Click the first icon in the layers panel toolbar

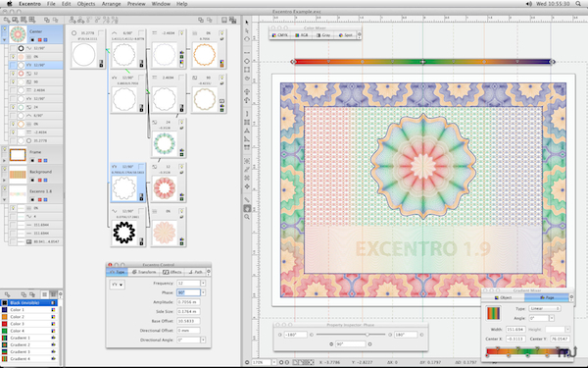pos(7,20)
